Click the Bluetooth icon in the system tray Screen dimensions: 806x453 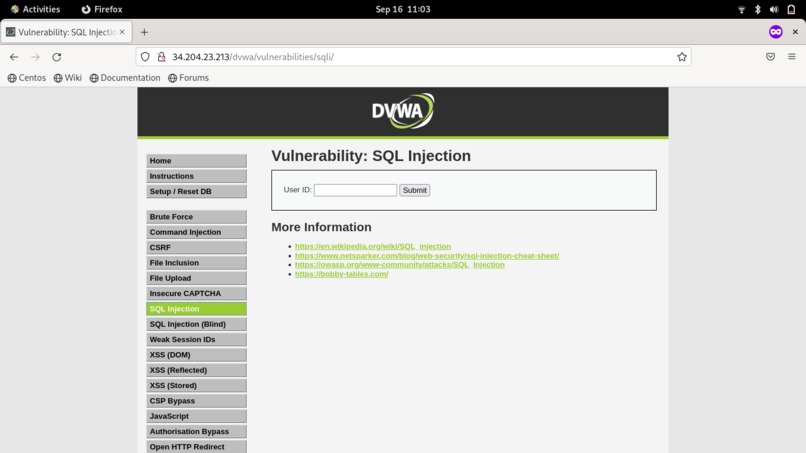(x=757, y=9)
